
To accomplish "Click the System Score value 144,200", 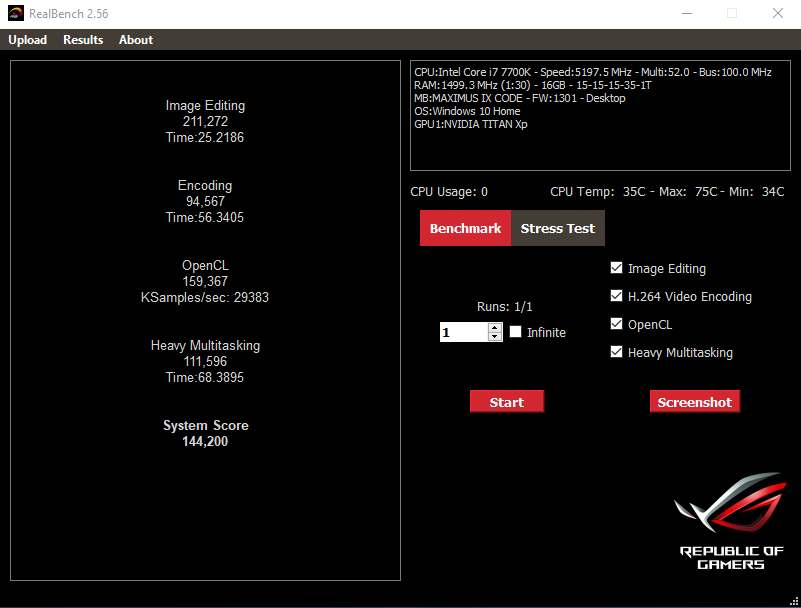I will (x=205, y=441).
